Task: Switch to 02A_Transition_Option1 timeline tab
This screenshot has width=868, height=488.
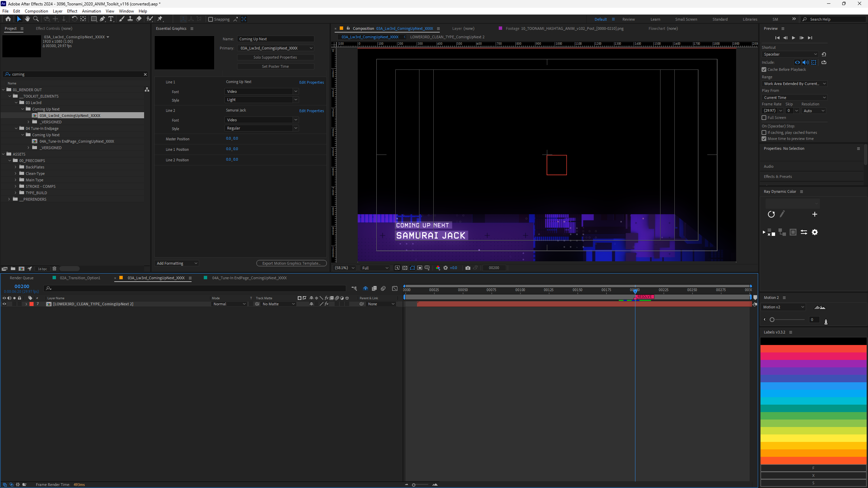Action: pyautogui.click(x=80, y=278)
